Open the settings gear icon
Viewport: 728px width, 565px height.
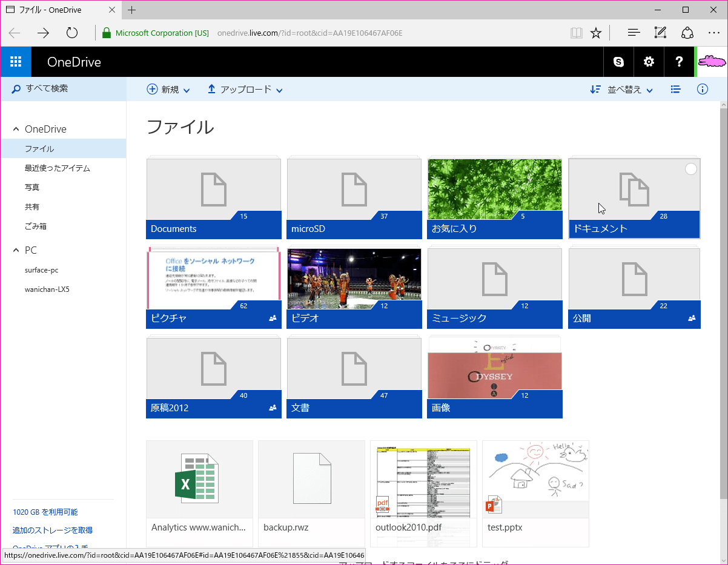point(649,62)
